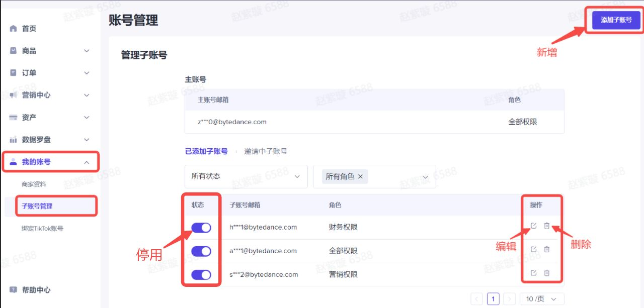The width and height of the screenshot is (644, 308).
Task: Open 帮助中心 from the sidebar
Action: tap(36, 290)
